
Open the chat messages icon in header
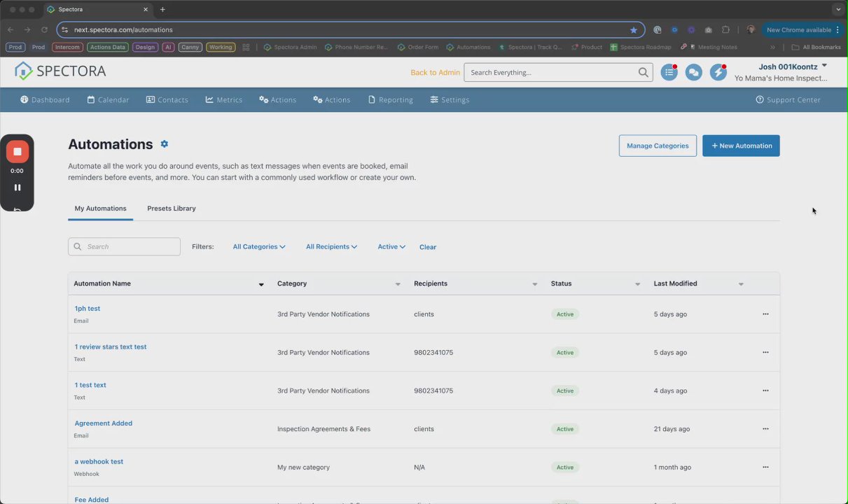[x=693, y=72]
